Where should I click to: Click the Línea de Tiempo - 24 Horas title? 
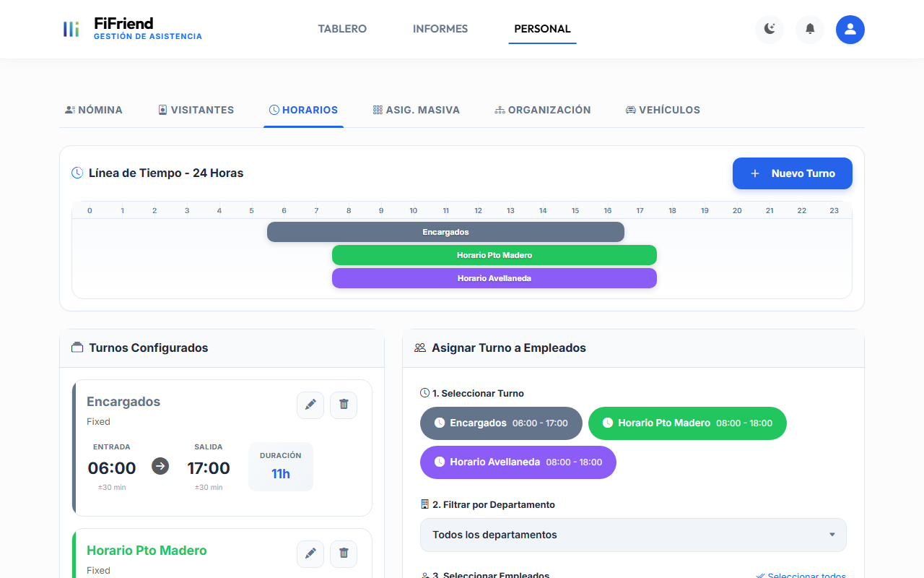166,173
